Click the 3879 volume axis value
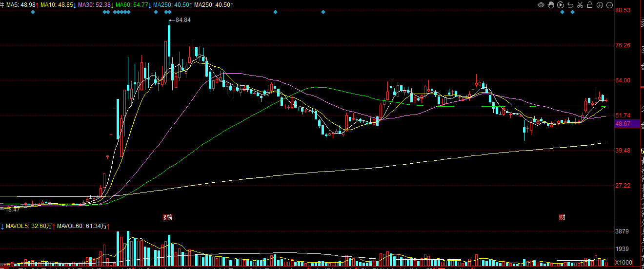Screen dimensions: 644x269 [x=622, y=231]
